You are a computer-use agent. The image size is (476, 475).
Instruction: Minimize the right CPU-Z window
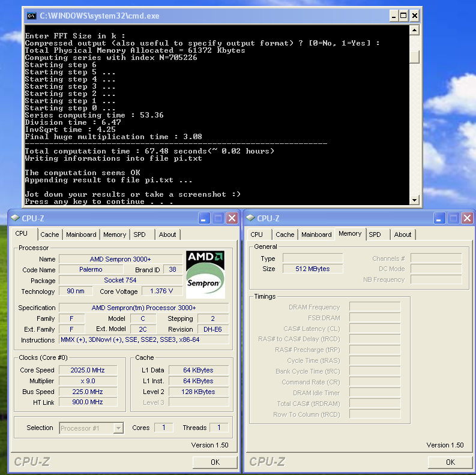point(439,218)
